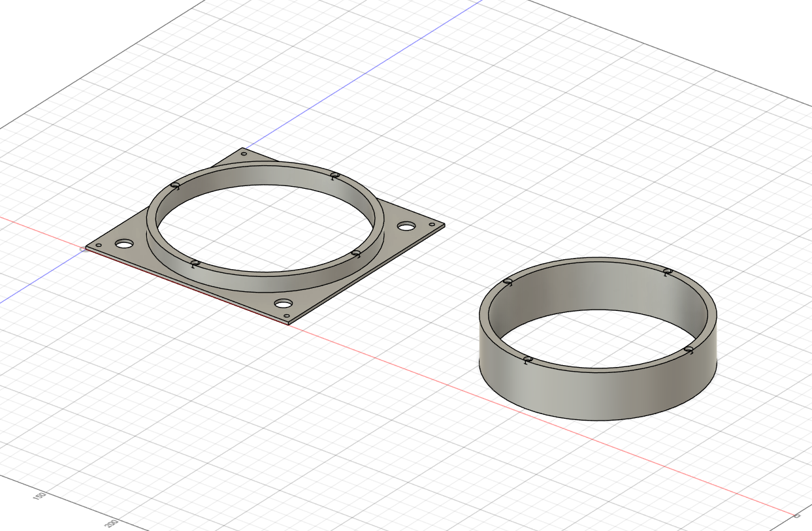
Task: Select the small hole at the plate's rightmost corner
Action: tap(432, 224)
